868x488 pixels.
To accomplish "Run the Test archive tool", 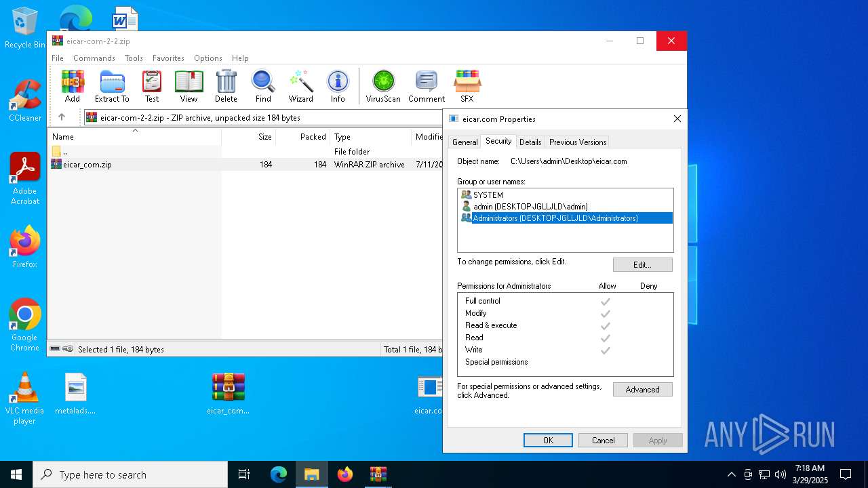I will (152, 86).
